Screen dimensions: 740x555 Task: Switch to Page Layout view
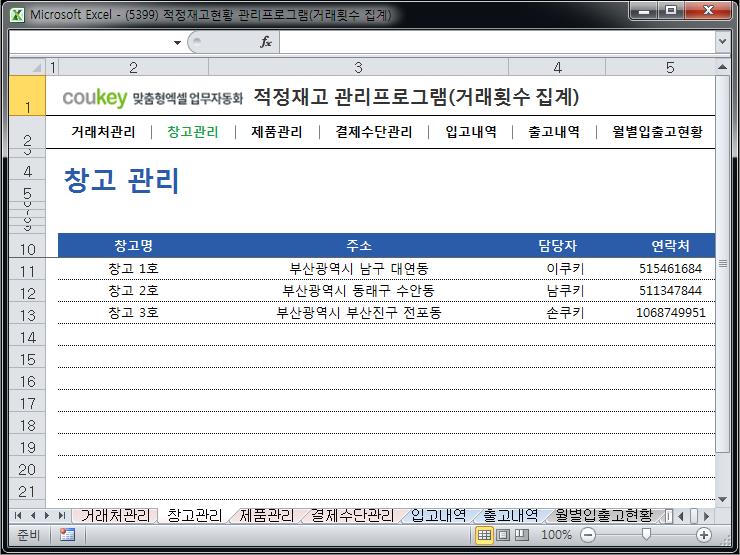503,535
